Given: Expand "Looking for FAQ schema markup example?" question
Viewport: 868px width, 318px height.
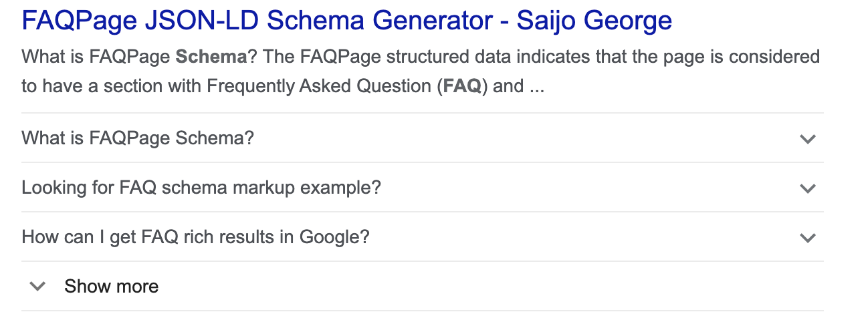Looking at the screenshot, I should click(x=201, y=188).
